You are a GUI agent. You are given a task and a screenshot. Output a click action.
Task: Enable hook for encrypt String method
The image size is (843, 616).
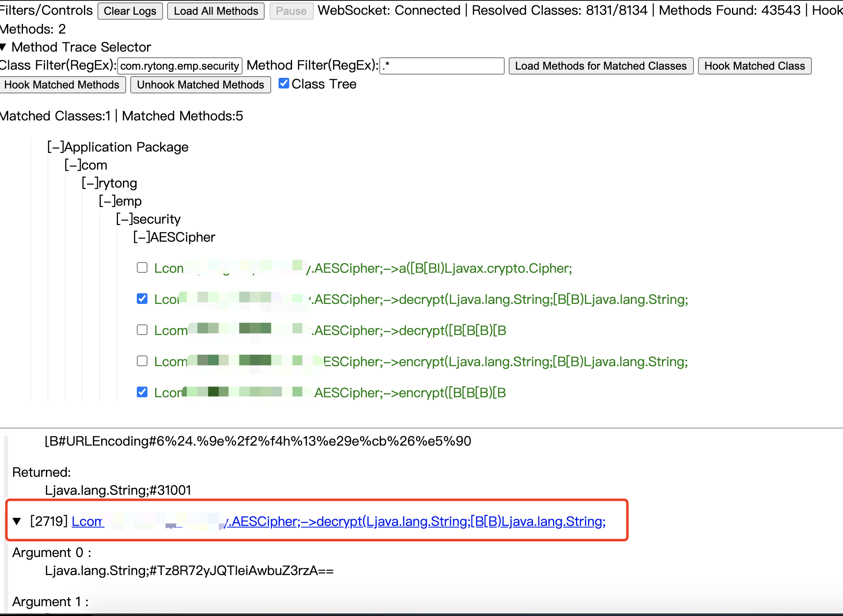[x=142, y=361]
